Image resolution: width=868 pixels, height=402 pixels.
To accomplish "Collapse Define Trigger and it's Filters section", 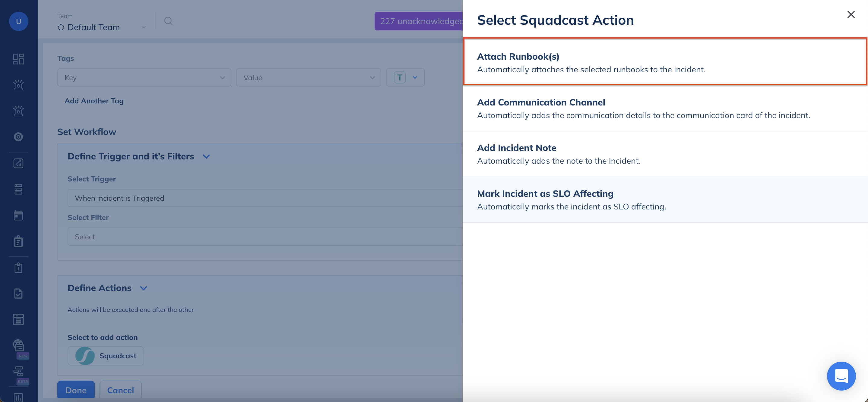I will click(x=206, y=156).
